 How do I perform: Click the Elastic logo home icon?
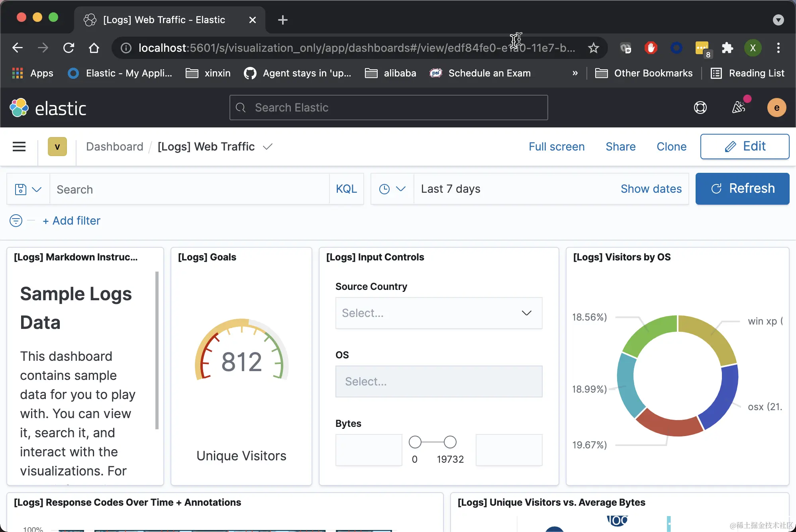pos(19,108)
